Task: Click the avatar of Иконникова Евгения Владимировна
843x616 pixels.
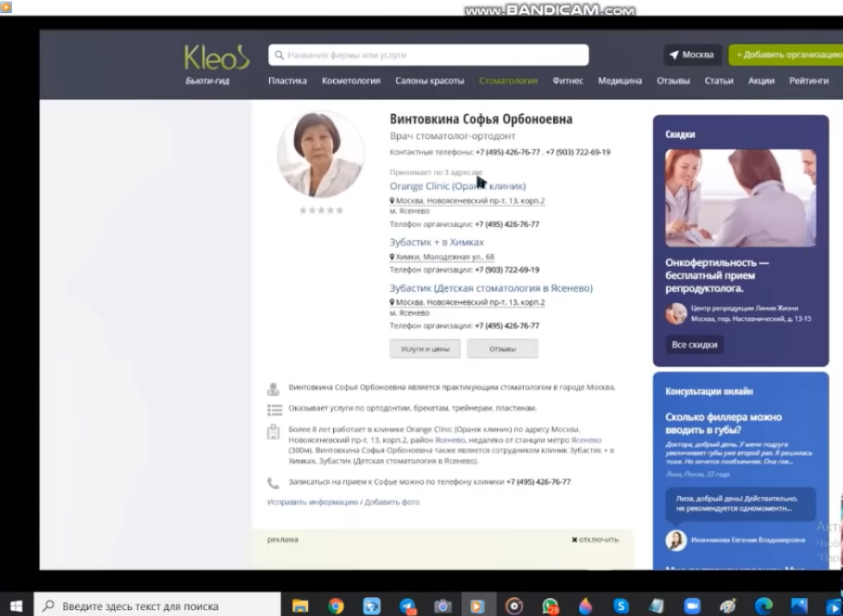Action: point(676,540)
